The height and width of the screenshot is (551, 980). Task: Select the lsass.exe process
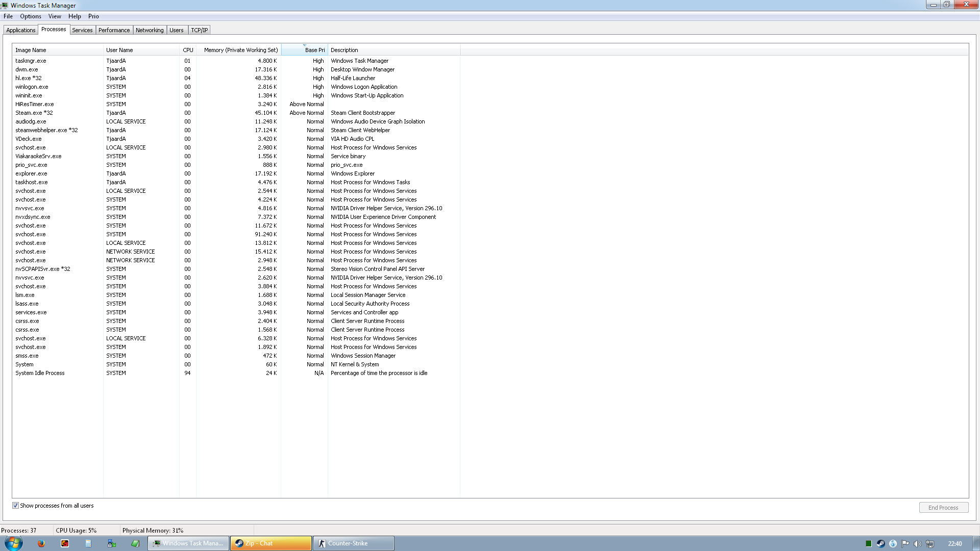(x=236, y=304)
